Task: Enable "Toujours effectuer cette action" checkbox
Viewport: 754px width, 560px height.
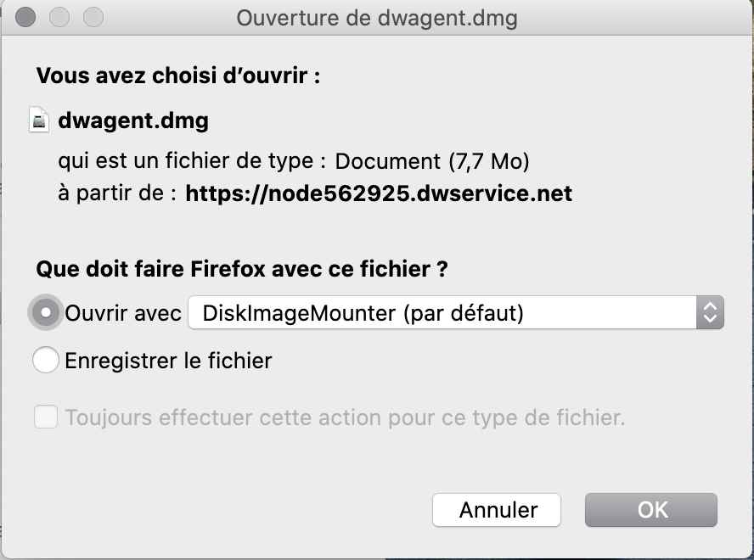Action: (47, 417)
